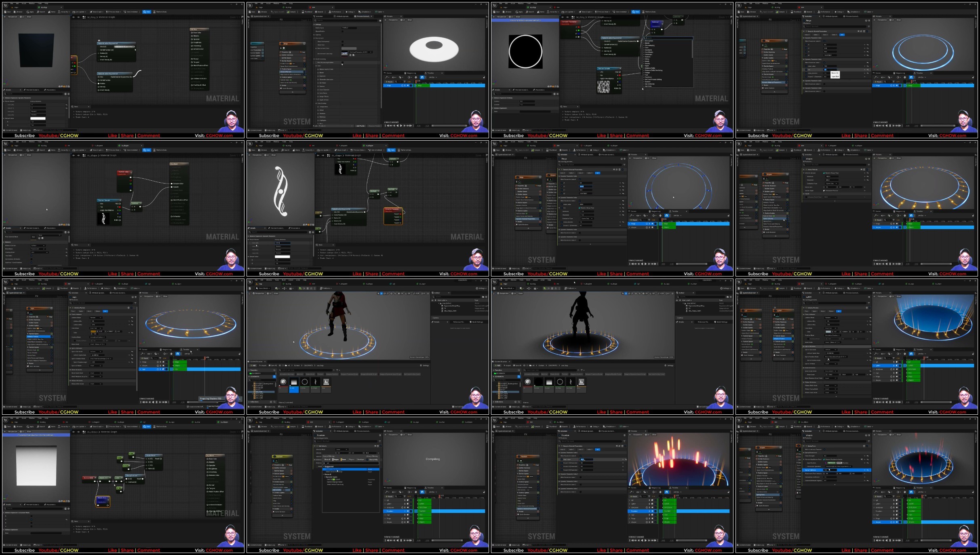Click Content Browser search icon beside CGHOWVFX, red-dressed frame

point(274,376)
